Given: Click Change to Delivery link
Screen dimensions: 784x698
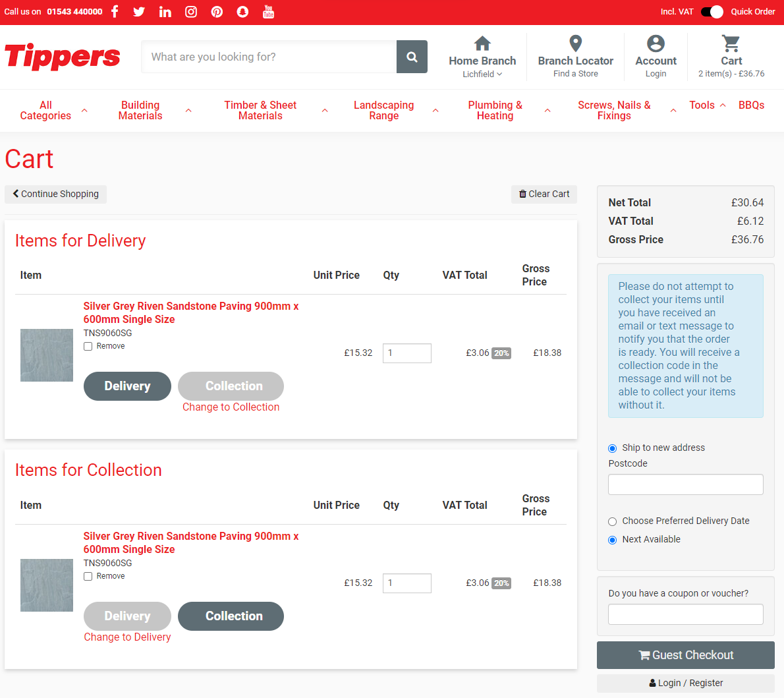Looking at the screenshot, I should 128,637.
